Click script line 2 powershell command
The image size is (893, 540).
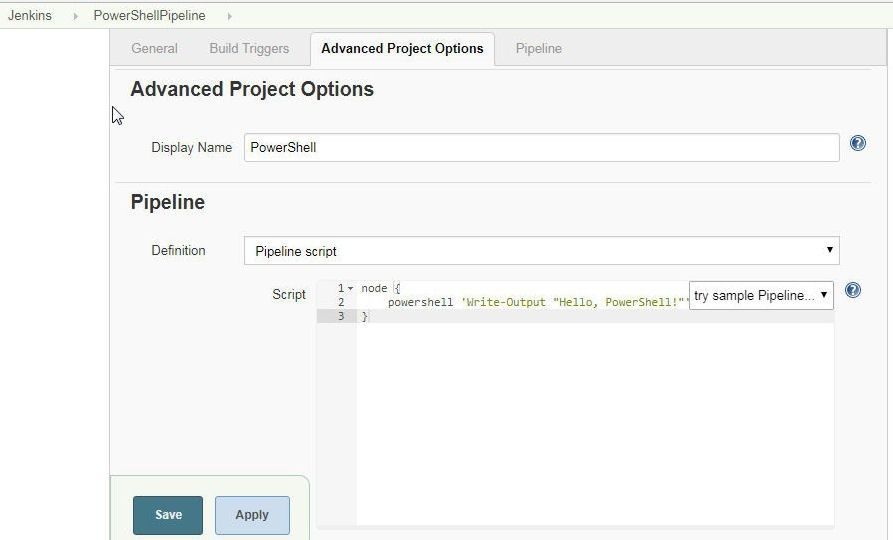(538, 302)
